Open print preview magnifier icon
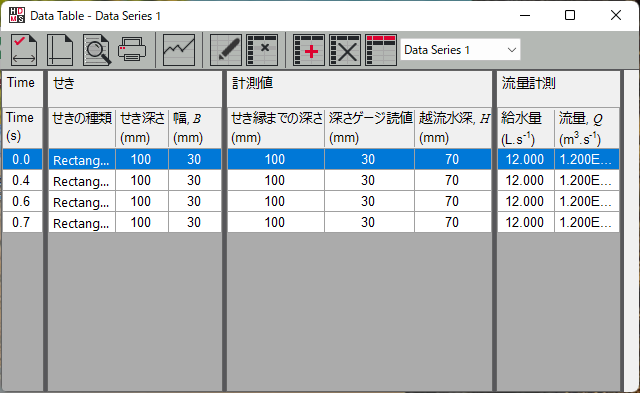This screenshot has height=393, width=640. click(x=96, y=50)
